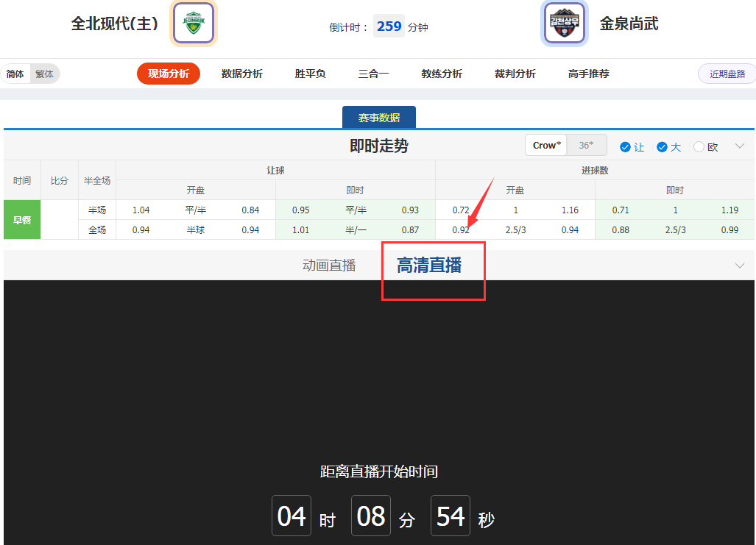This screenshot has width=756, height=545.
Task: Click the Gimcheon Sangmu team logo
Action: [x=565, y=23]
